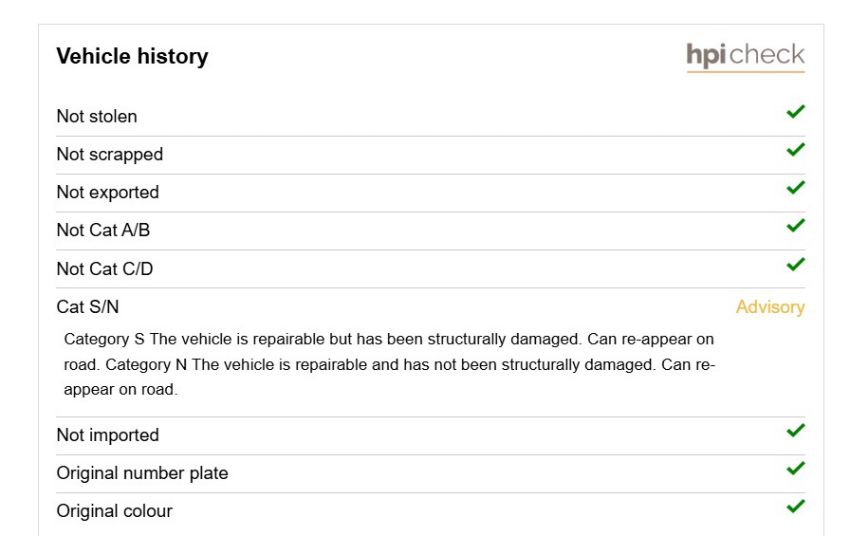Select the Original number plate label

(x=142, y=474)
